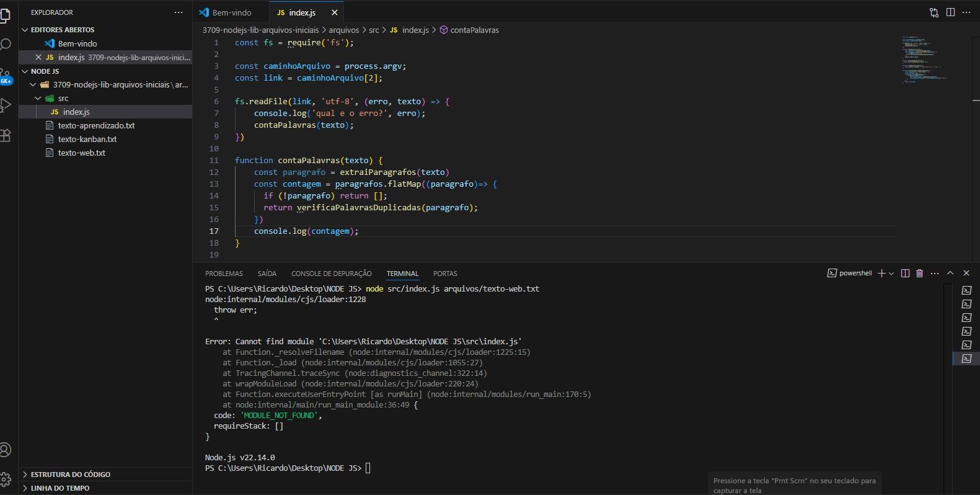
Task: Click the compare changes editor icon
Action: [x=934, y=12]
